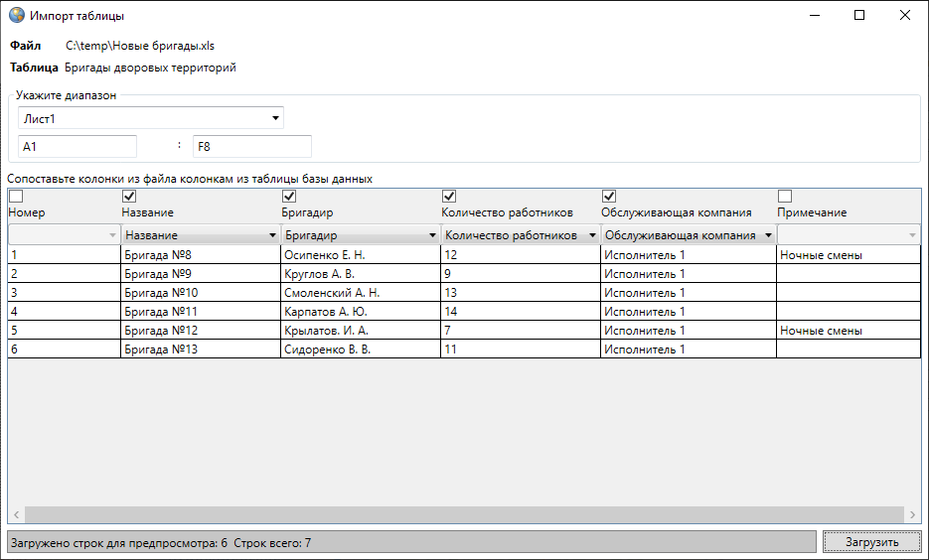This screenshot has width=929, height=560.
Task: Toggle the Количество работников checkbox
Action: 449,197
